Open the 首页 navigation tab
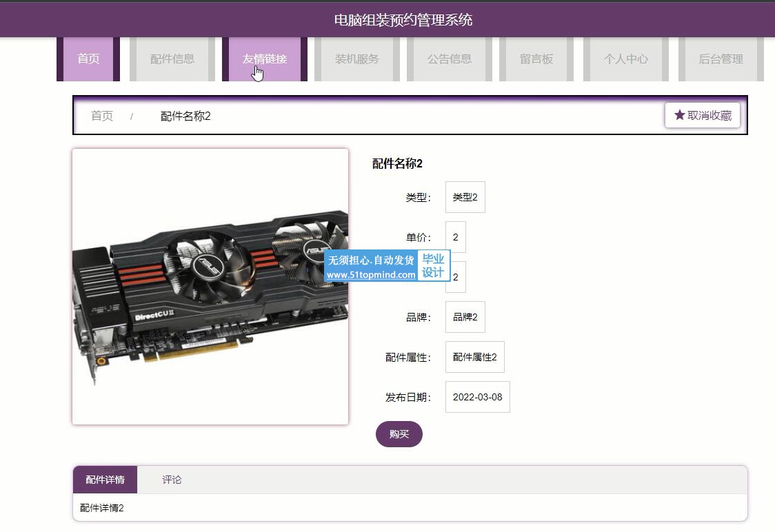This screenshot has width=775, height=532. (x=88, y=59)
